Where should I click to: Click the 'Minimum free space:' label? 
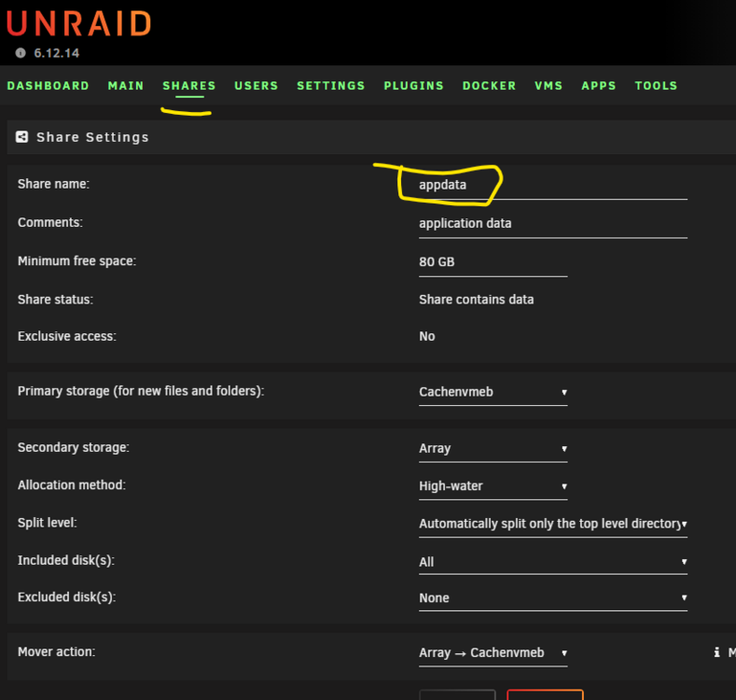[77, 260]
